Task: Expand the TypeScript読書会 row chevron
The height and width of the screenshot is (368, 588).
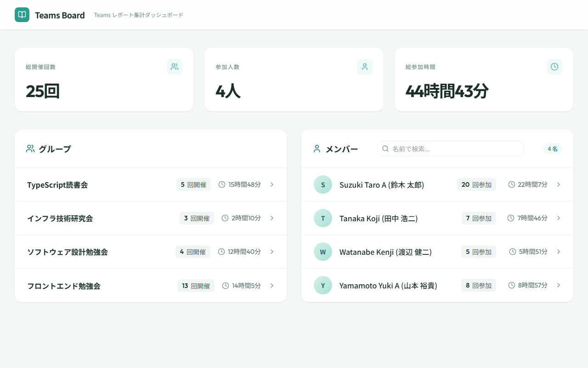Action: tap(272, 184)
